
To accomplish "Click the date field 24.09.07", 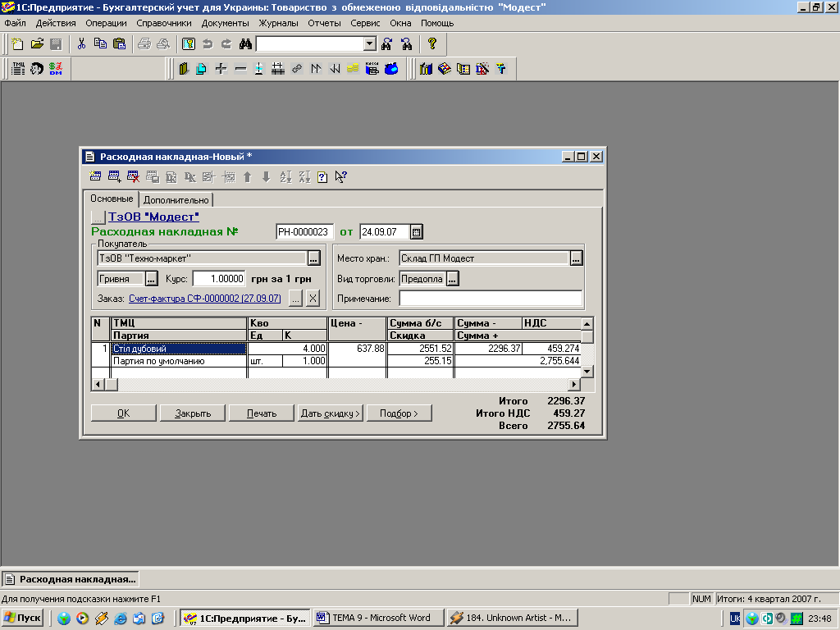I will pyautogui.click(x=385, y=232).
